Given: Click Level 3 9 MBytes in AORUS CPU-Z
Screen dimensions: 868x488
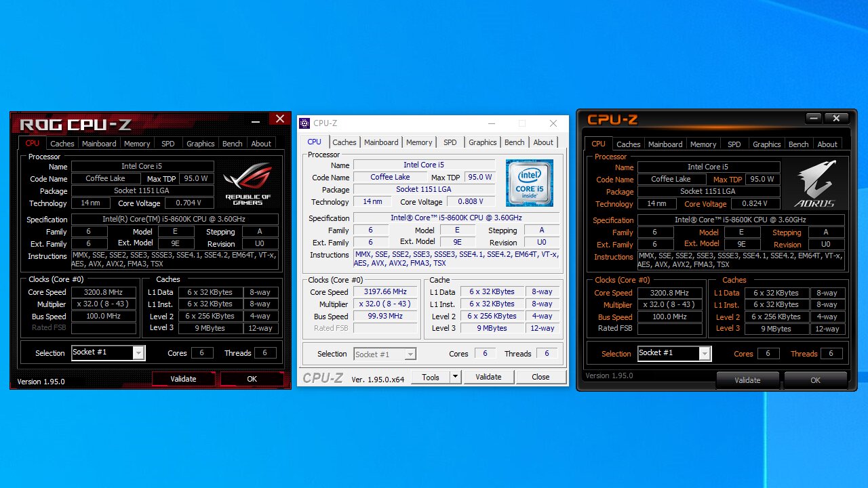Looking at the screenshot, I should click(x=776, y=329).
